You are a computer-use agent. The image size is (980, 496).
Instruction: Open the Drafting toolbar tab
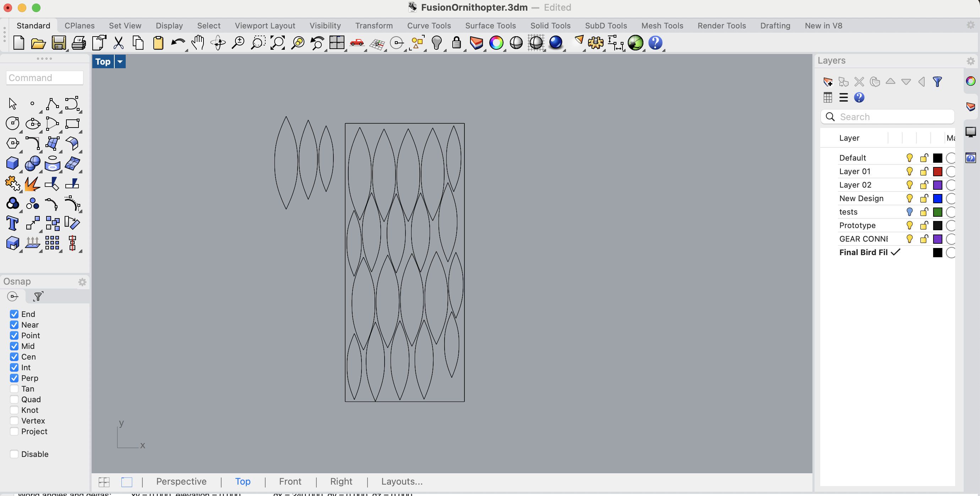pyautogui.click(x=775, y=26)
